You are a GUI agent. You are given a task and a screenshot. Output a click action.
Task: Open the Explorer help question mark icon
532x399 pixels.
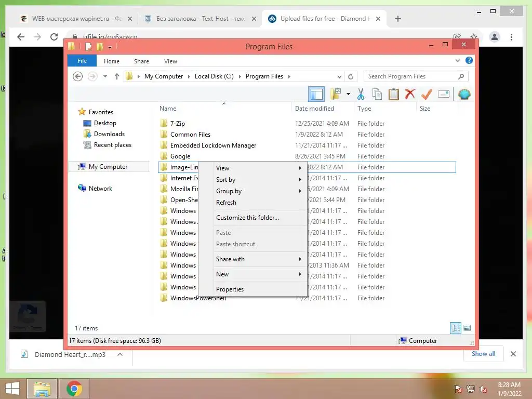click(x=469, y=60)
